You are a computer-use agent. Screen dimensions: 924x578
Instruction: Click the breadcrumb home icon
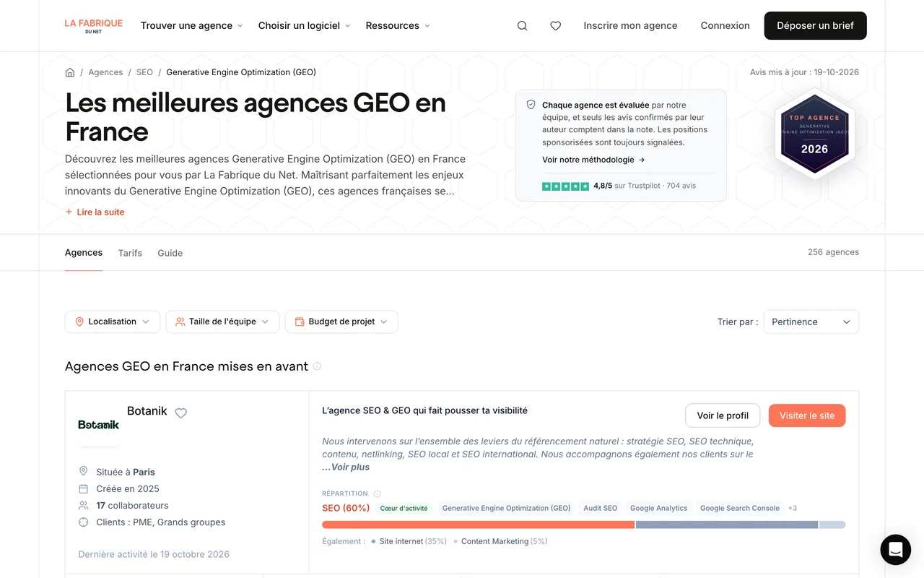(70, 72)
